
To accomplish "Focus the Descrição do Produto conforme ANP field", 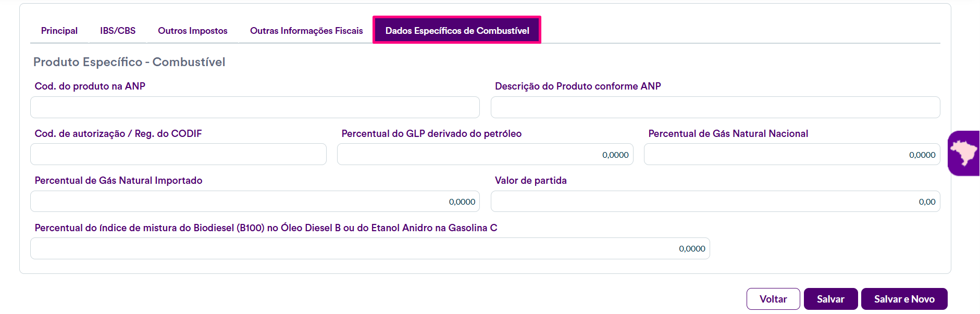I will (715, 107).
